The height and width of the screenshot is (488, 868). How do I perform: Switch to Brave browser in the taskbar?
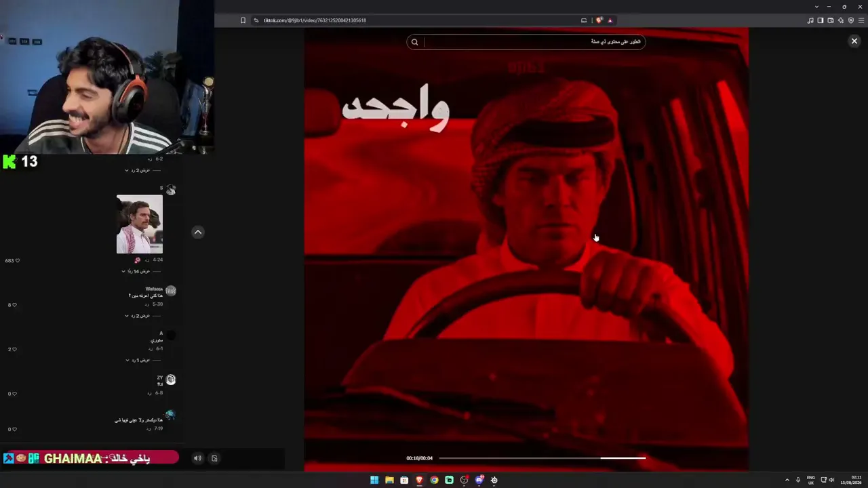point(419,480)
